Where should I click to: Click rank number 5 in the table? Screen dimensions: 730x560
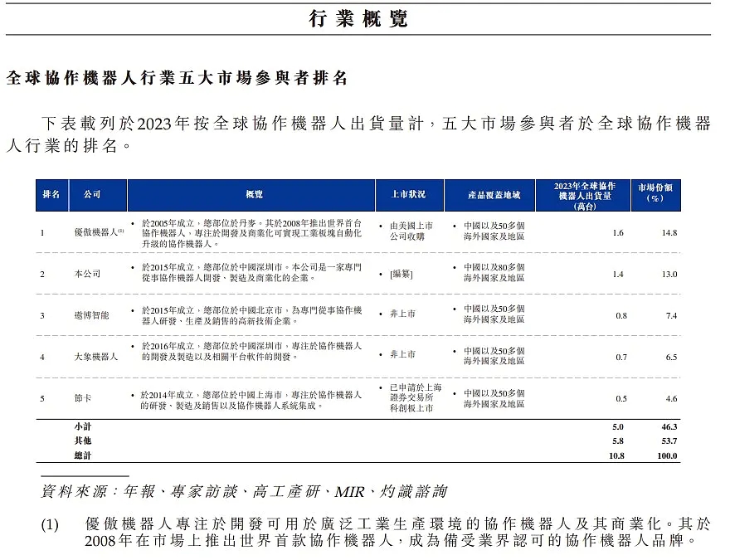click(42, 398)
